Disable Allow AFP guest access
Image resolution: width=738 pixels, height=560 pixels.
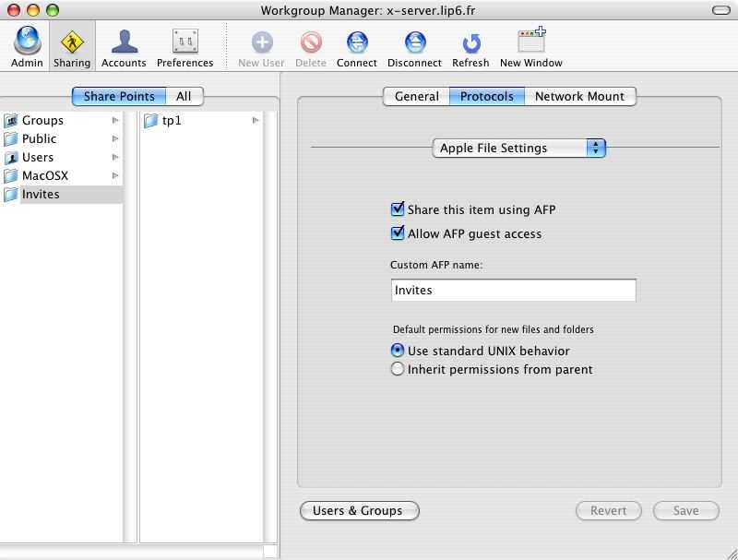click(x=399, y=233)
